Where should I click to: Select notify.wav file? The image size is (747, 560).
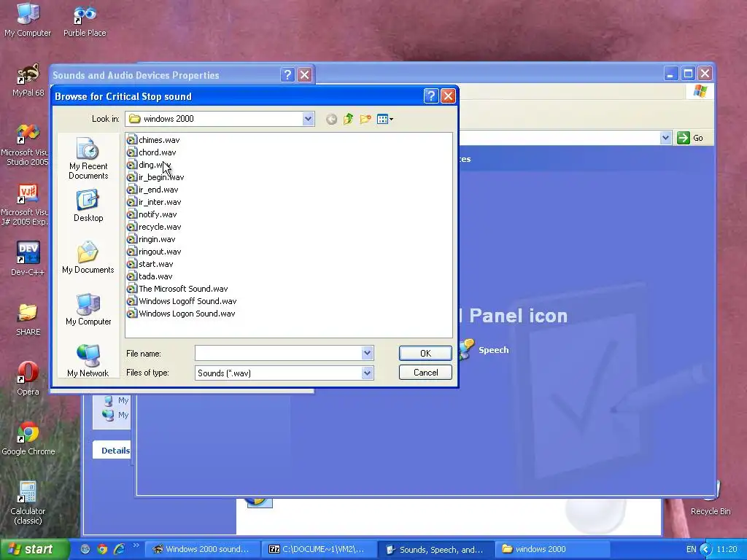point(152,214)
